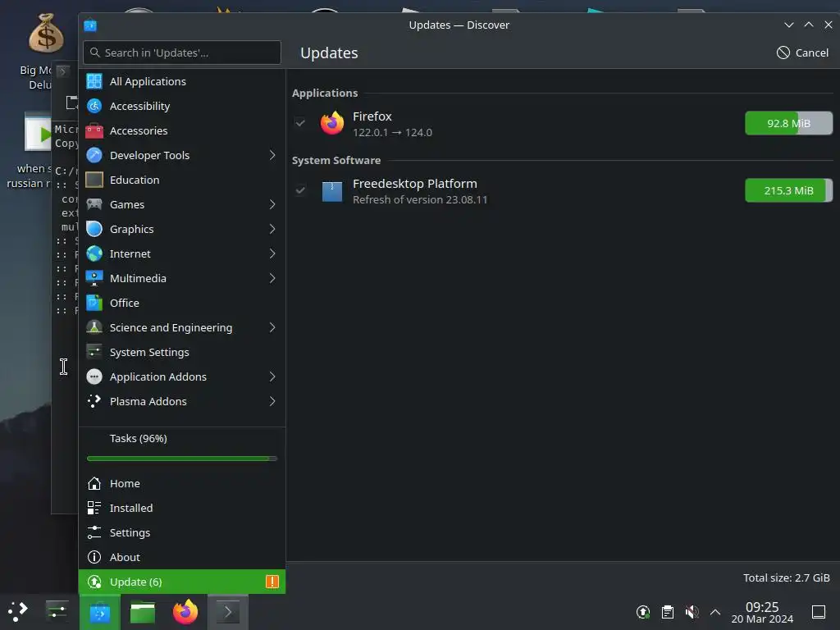Show the About page
The image size is (840, 630).
(x=181, y=557)
